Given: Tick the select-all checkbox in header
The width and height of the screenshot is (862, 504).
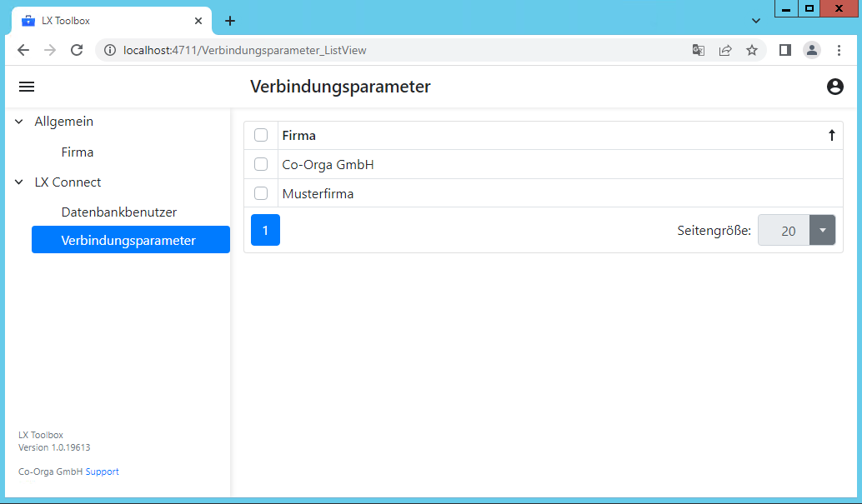Looking at the screenshot, I should click(261, 136).
